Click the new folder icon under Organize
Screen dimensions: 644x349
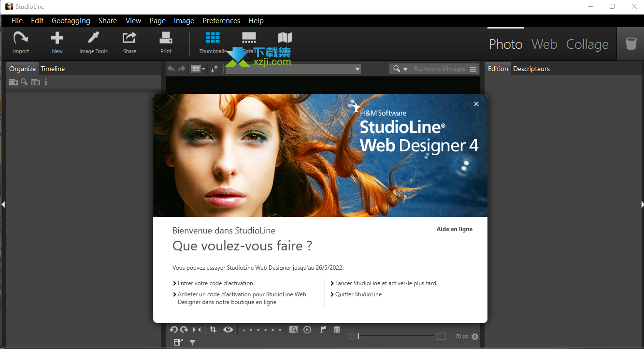pos(14,82)
